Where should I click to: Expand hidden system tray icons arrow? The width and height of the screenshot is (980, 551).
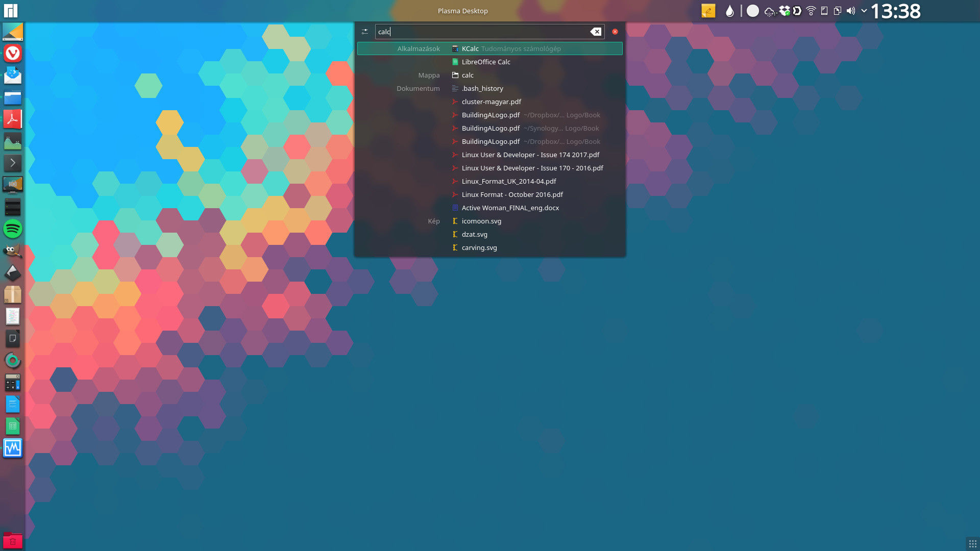864,11
